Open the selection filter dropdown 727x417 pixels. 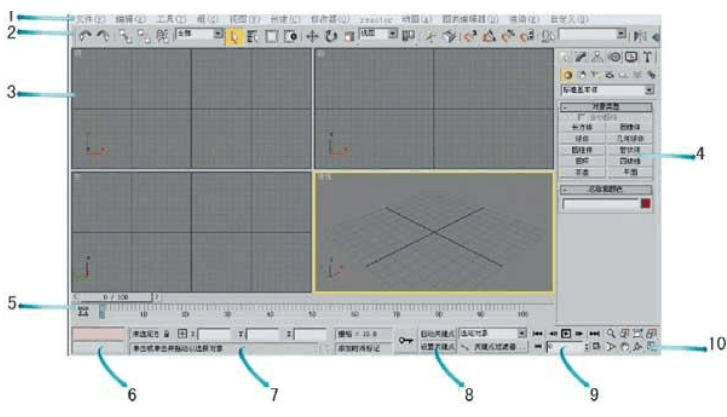pos(199,34)
